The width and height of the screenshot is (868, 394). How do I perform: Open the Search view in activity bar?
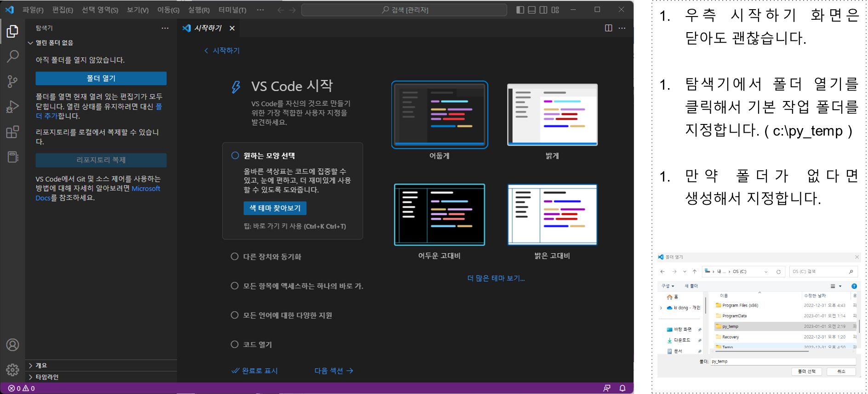click(12, 56)
